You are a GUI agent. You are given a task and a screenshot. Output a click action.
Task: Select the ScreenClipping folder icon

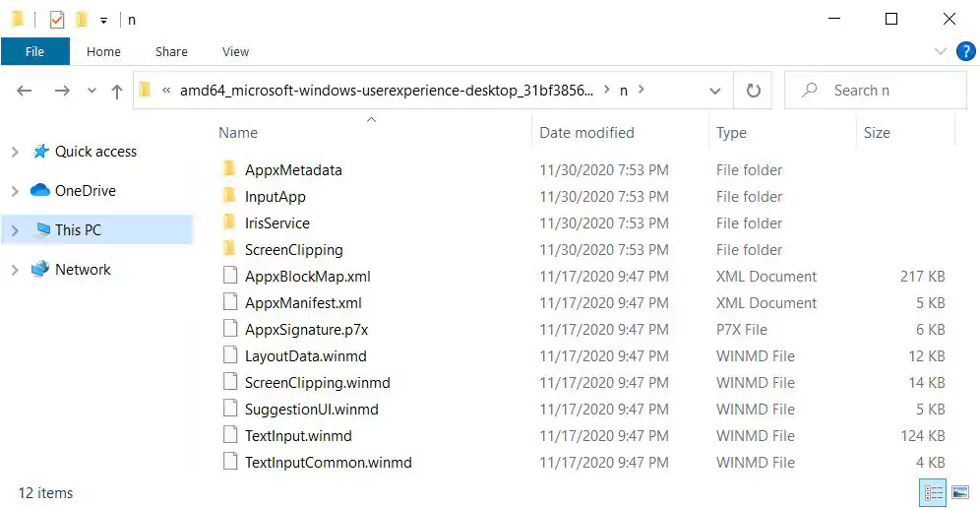click(x=229, y=249)
